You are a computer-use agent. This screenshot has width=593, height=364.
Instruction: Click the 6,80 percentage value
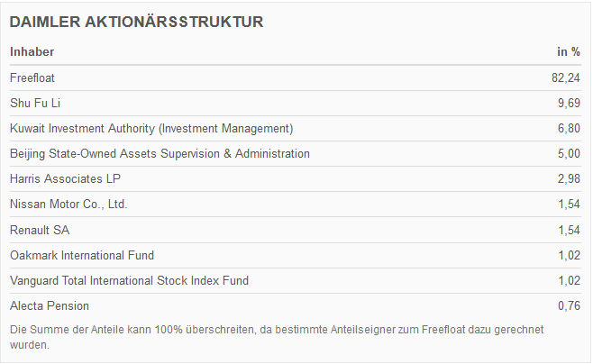point(569,128)
